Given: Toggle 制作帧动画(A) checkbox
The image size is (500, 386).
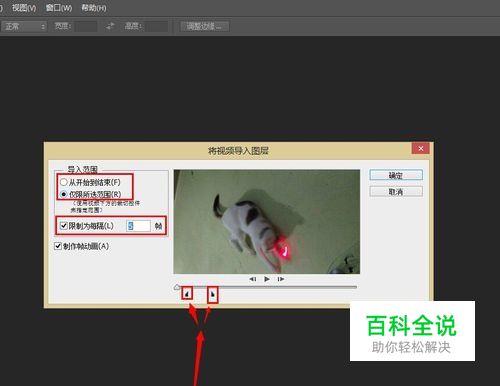Looking at the screenshot, I should coord(58,246).
